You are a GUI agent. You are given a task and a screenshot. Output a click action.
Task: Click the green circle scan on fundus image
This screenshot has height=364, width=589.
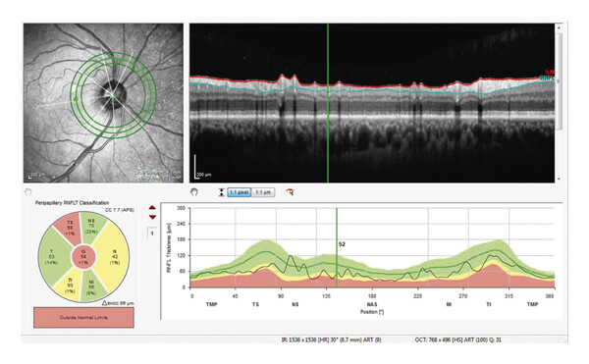point(113,95)
